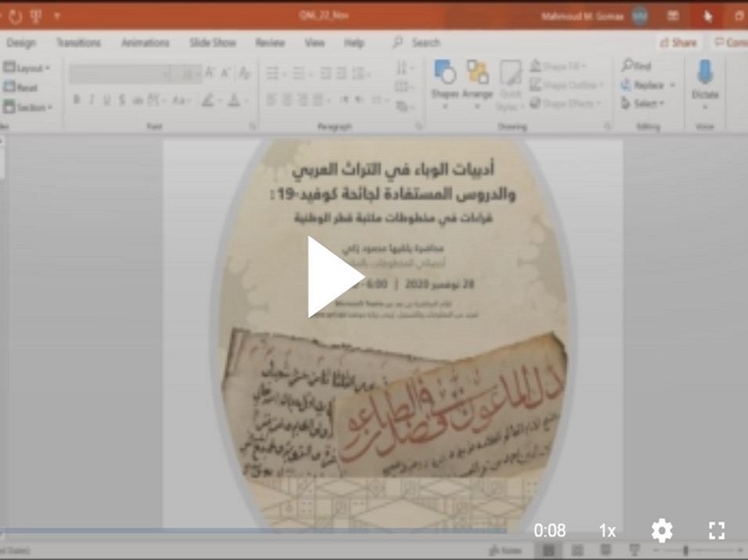Seek along the video progress bar
Viewport: 748px width, 560px height.
(253, 531)
